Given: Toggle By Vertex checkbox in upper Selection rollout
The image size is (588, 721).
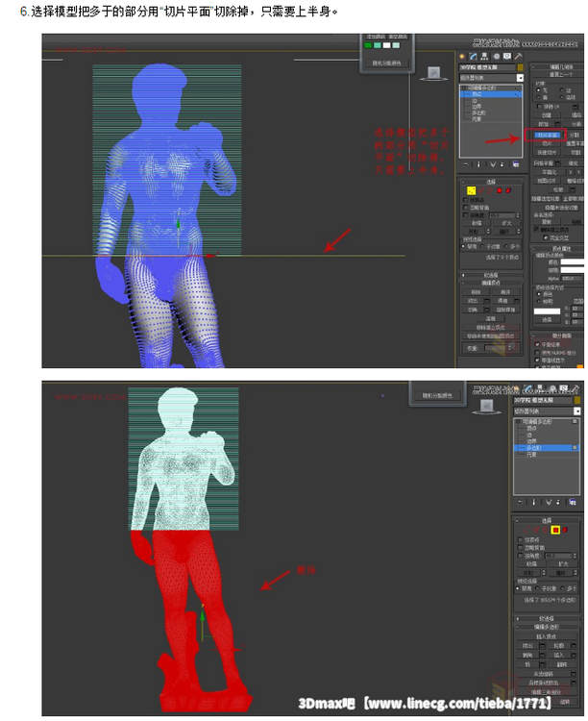Looking at the screenshot, I should (466, 200).
